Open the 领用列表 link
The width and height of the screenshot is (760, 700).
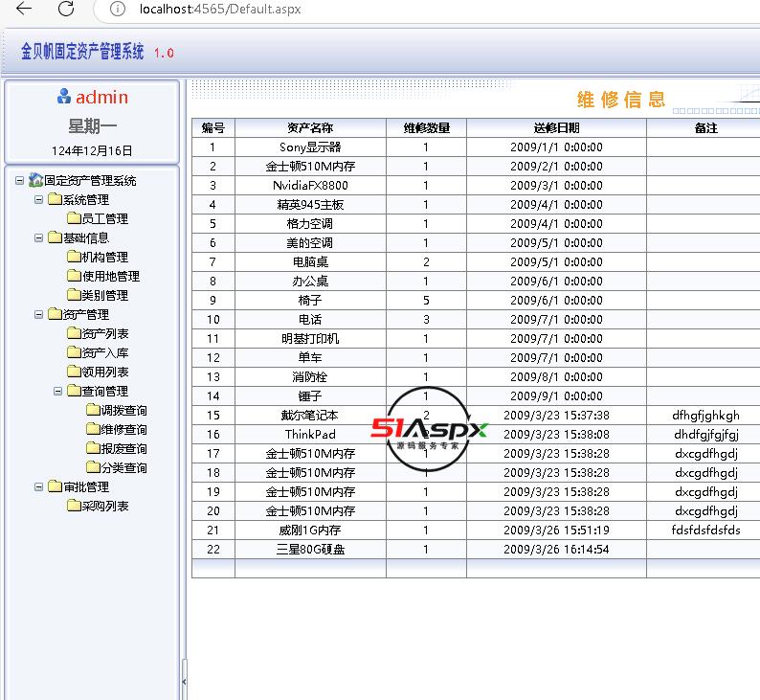click(105, 373)
